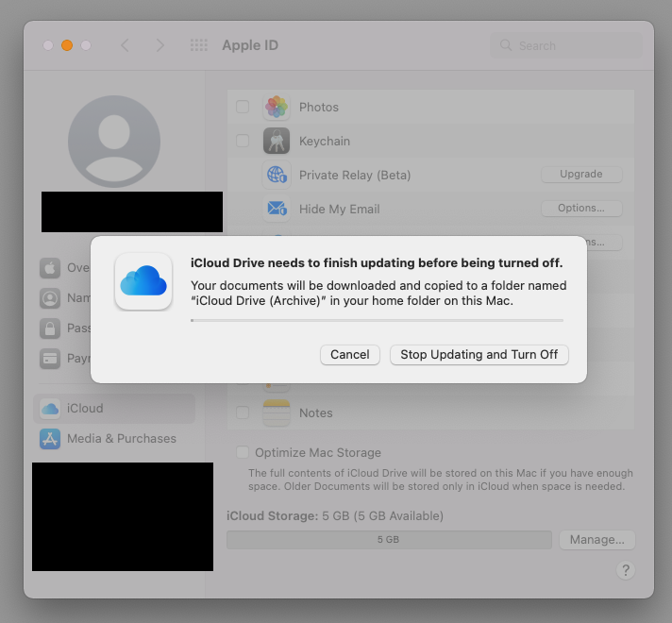The image size is (672, 623).
Task: Enable the Keychain checkbox
Action: tap(243, 141)
